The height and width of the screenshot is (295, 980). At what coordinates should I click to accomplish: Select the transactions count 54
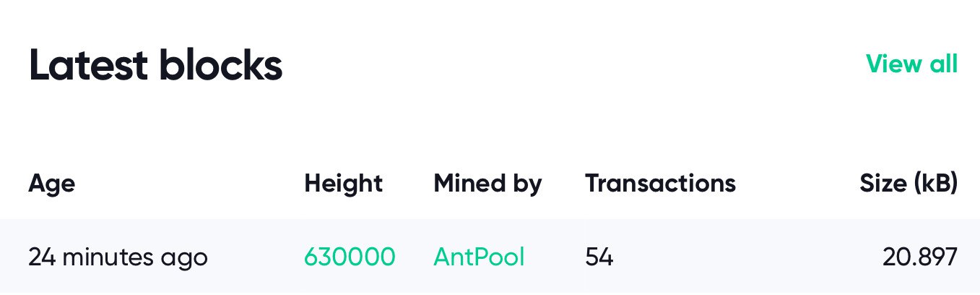pos(599,257)
